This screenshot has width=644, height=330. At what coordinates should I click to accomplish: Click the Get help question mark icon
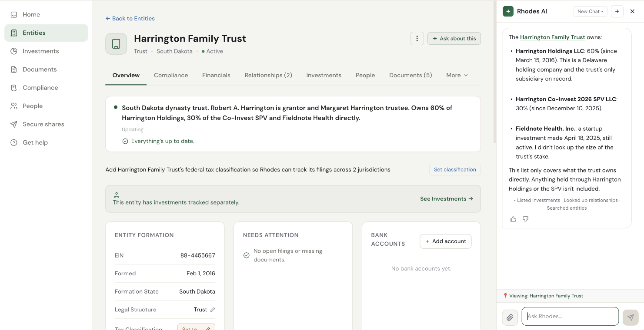14,142
